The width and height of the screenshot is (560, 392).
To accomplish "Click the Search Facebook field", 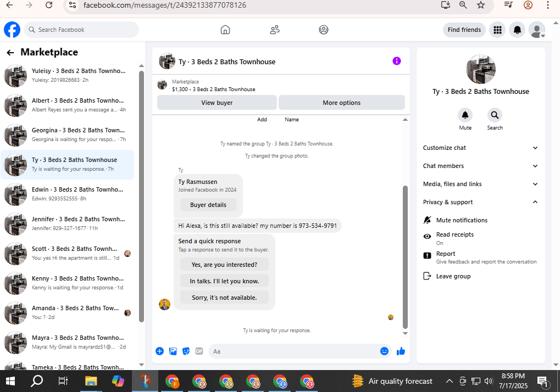I will pos(81,30).
